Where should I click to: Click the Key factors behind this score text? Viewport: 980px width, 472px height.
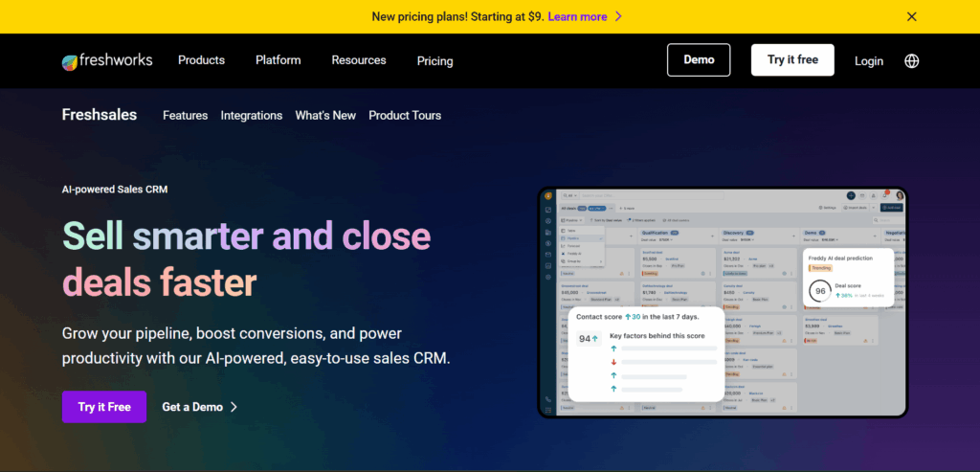657,336
